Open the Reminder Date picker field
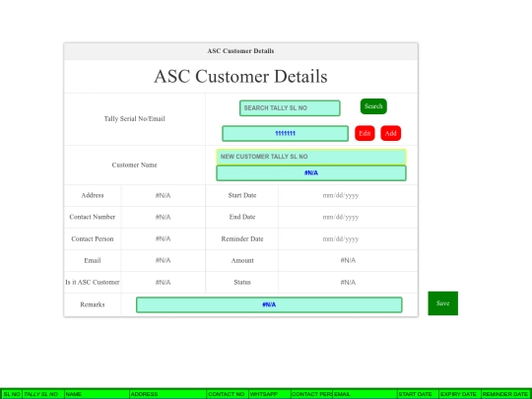The image size is (532, 399). tap(341, 238)
